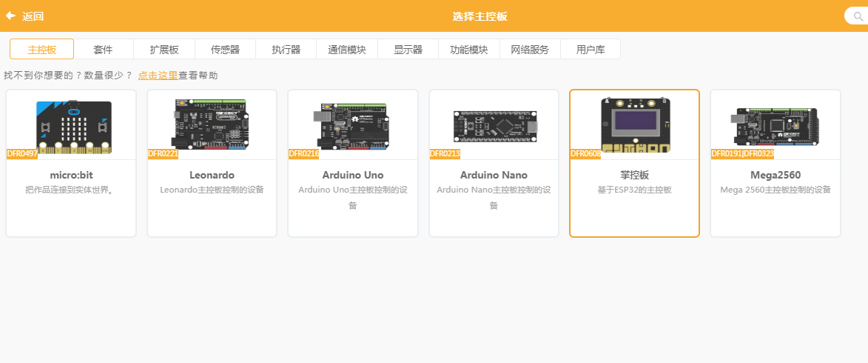868x363 pixels.
Task: Click the Mega 2560主控板控制的设备 description
Action: (776, 190)
